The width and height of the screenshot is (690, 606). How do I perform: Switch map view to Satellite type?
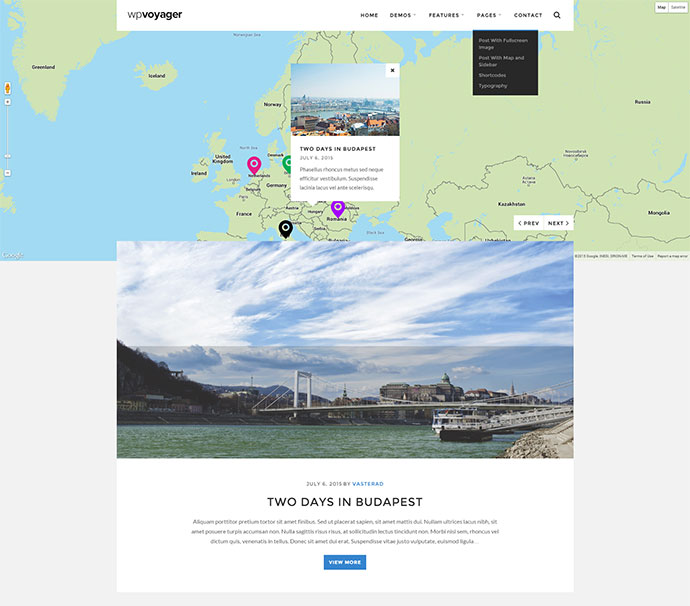coord(678,7)
